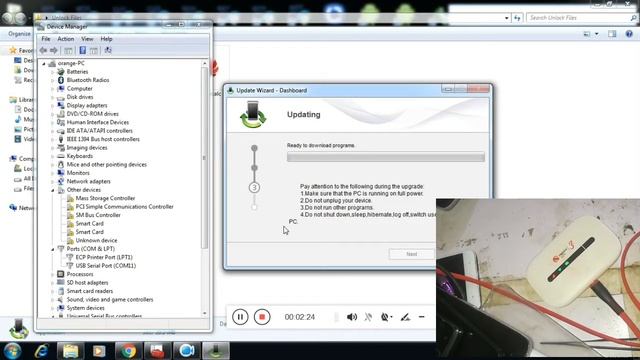Click the Explorer Organize button
This screenshot has height=360, width=640.
pos(19,34)
